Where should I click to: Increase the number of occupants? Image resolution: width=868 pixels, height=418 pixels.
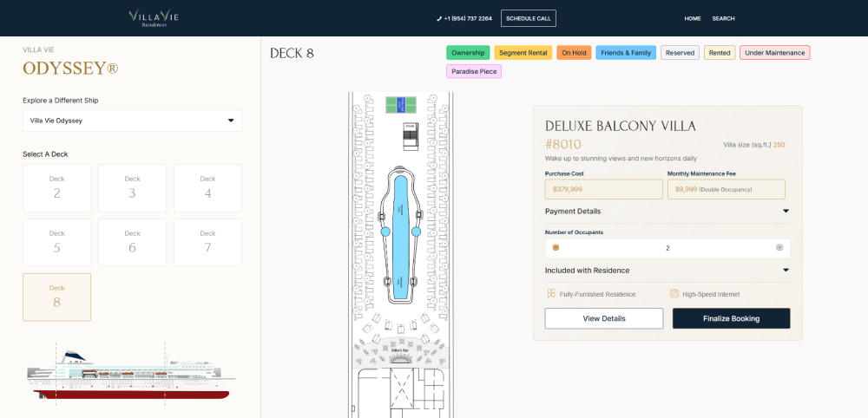click(779, 248)
